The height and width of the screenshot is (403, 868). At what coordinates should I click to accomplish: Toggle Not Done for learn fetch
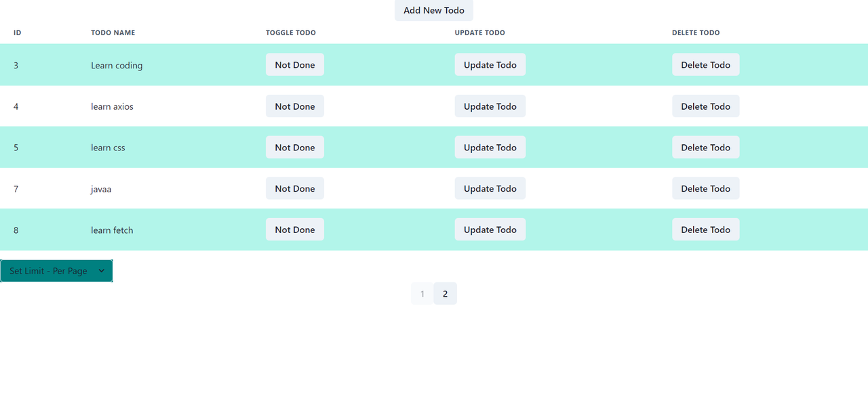(295, 230)
